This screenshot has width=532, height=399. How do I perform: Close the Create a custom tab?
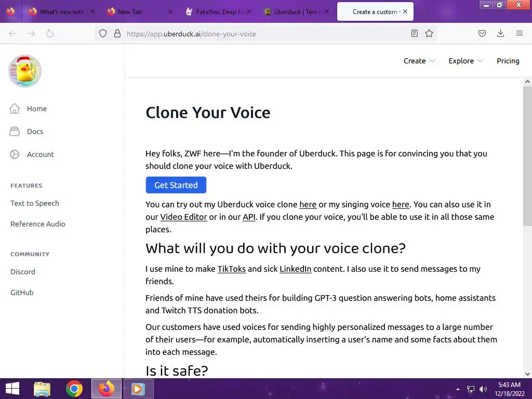405,11
